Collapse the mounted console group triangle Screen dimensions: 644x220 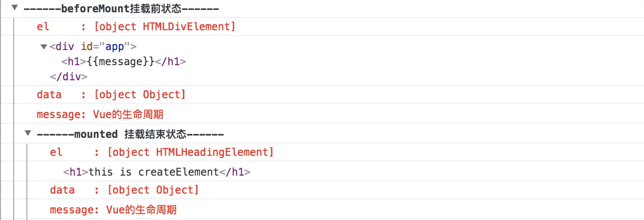28,134
